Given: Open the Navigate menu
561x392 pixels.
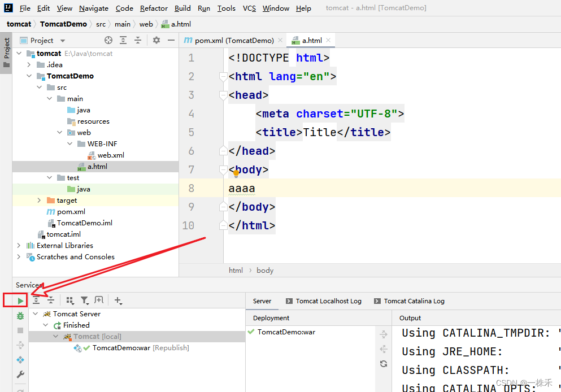Looking at the screenshot, I should coord(94,8).
